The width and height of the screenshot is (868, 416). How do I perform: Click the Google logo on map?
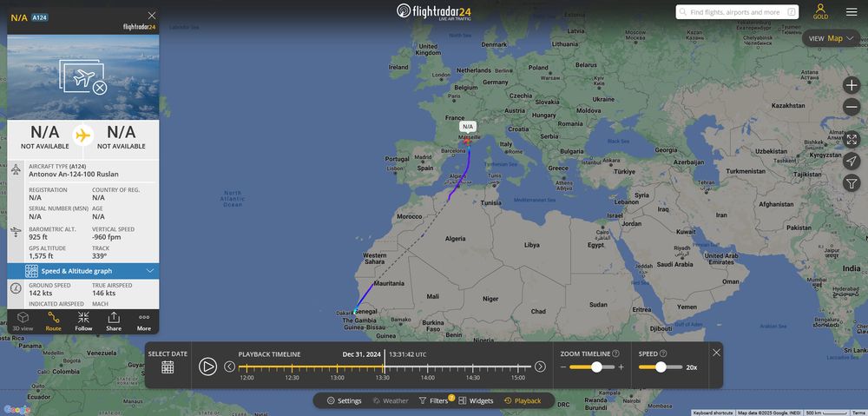click(x=18, y=410)
